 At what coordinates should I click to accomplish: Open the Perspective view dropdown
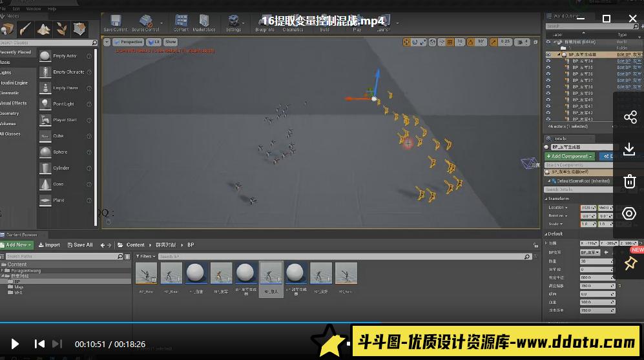click(128, 42)
